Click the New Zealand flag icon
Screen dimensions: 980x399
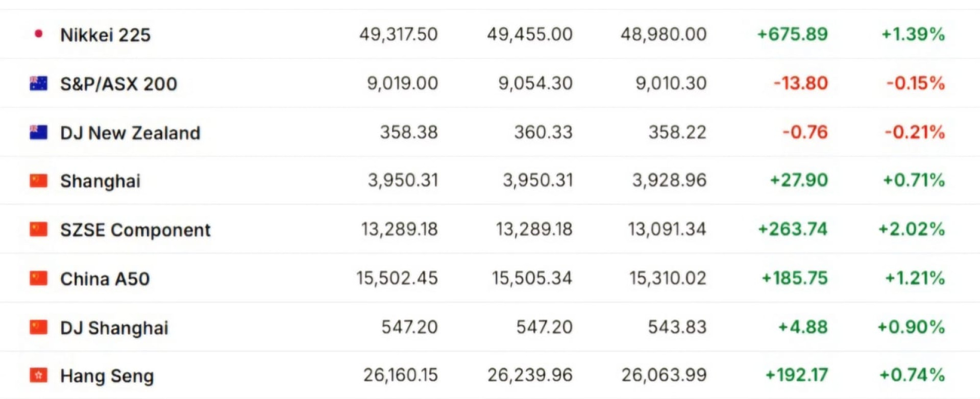click(x=38, y=132)
